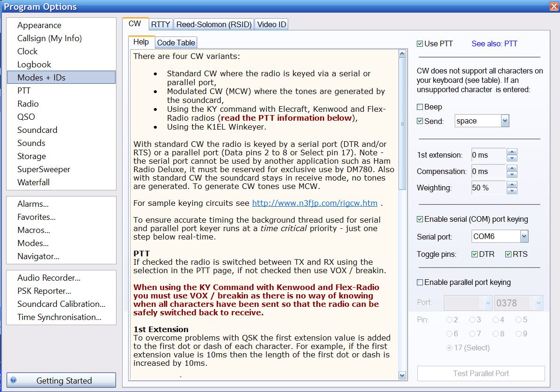Increase the 1st extension value
The image size is (560, 392).
point(512,152)
